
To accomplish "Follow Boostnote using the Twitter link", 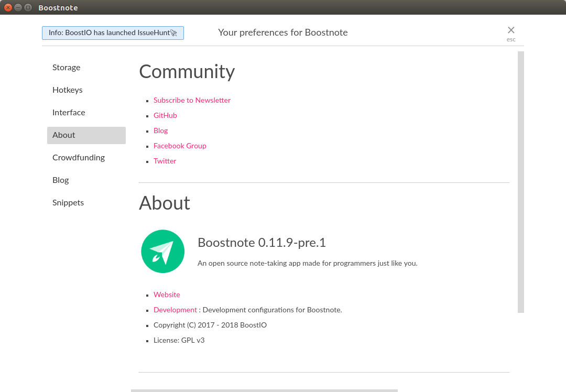I will [x=165, y=161].
